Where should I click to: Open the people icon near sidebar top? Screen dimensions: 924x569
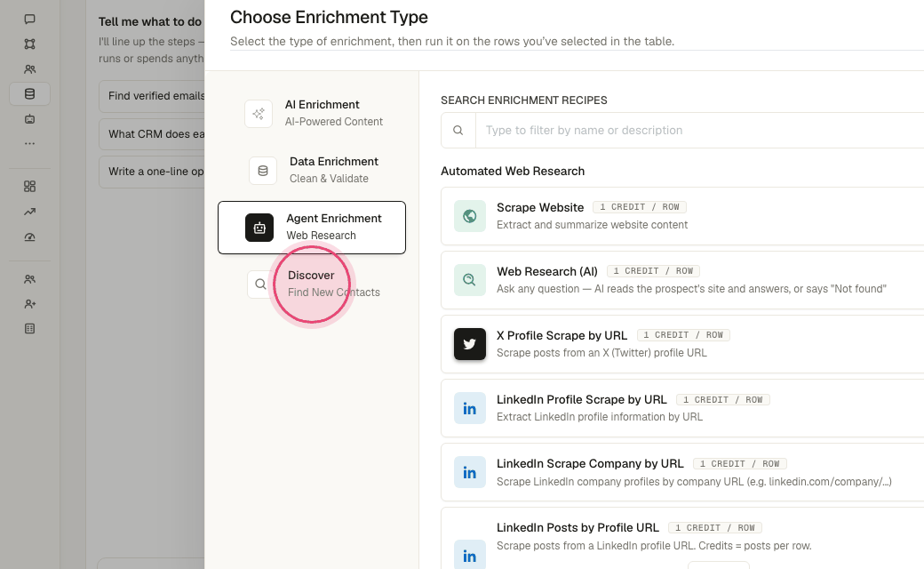click(x=29, y=69)
